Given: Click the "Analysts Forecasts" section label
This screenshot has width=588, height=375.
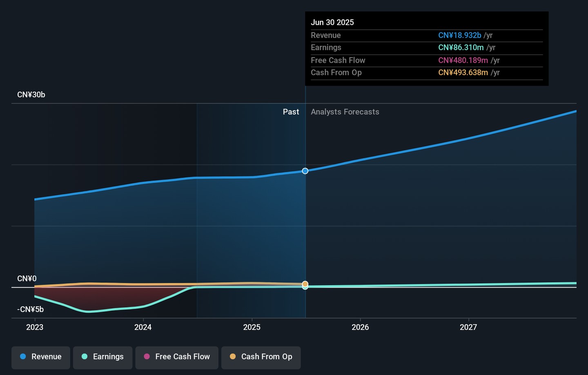Looking at the screenshot, I should (345, 112).
